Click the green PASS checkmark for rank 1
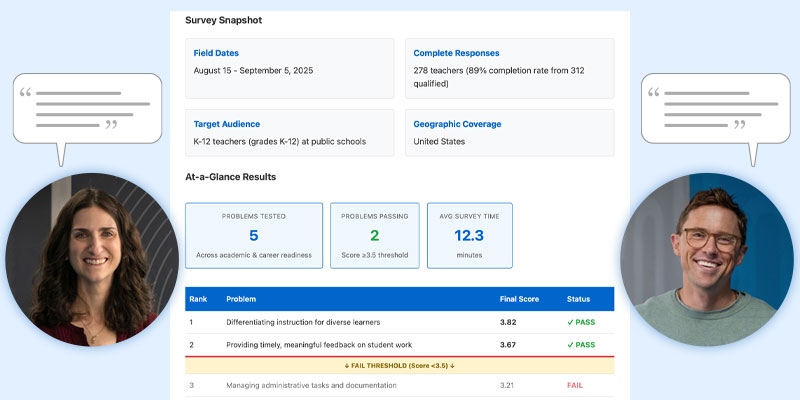Viewport: 800px width, 400px height. [570, 323]
